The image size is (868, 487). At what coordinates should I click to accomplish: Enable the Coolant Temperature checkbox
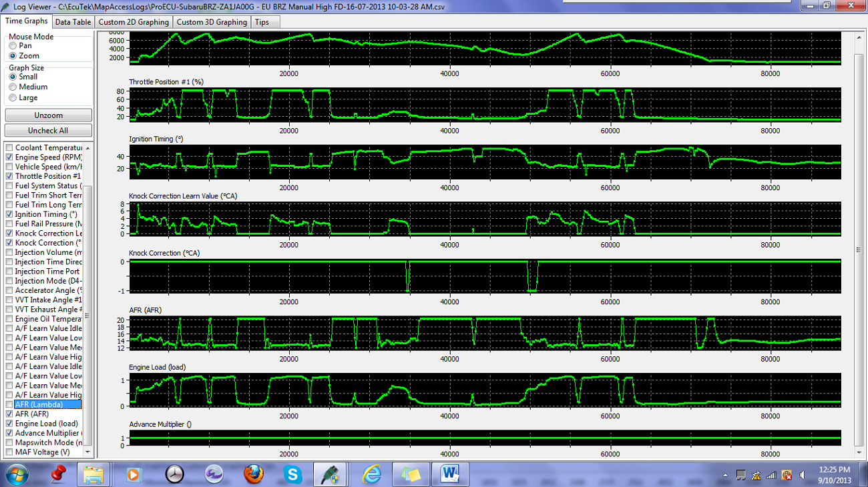[9, 148]
